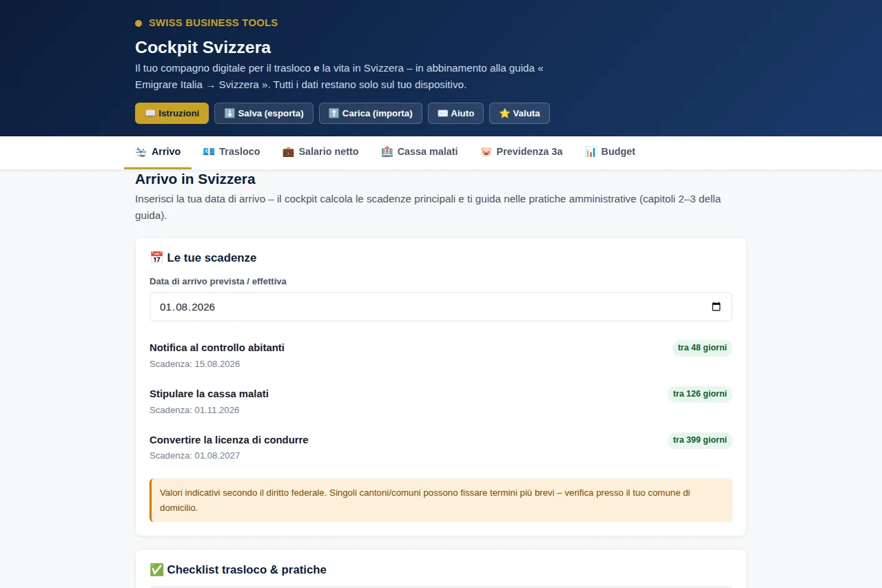
Task: Select the Cassa malati tab
Action: tap(420, 151)
